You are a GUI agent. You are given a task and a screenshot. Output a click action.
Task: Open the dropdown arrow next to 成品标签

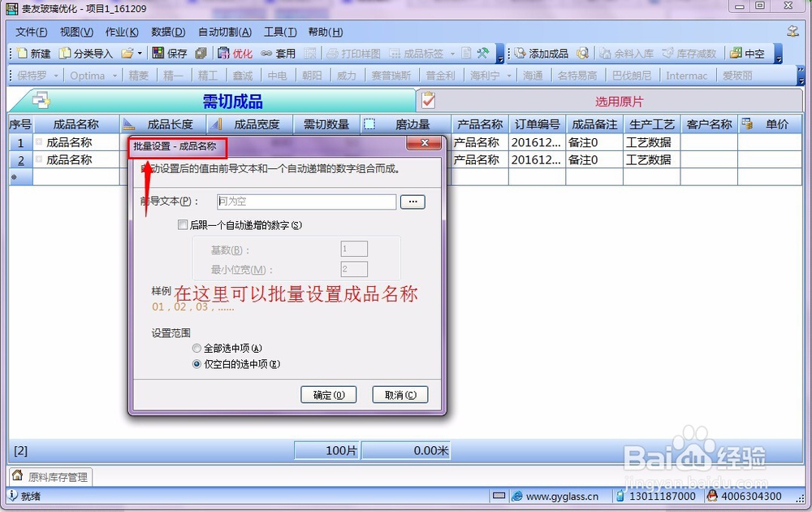coord(452,54)
